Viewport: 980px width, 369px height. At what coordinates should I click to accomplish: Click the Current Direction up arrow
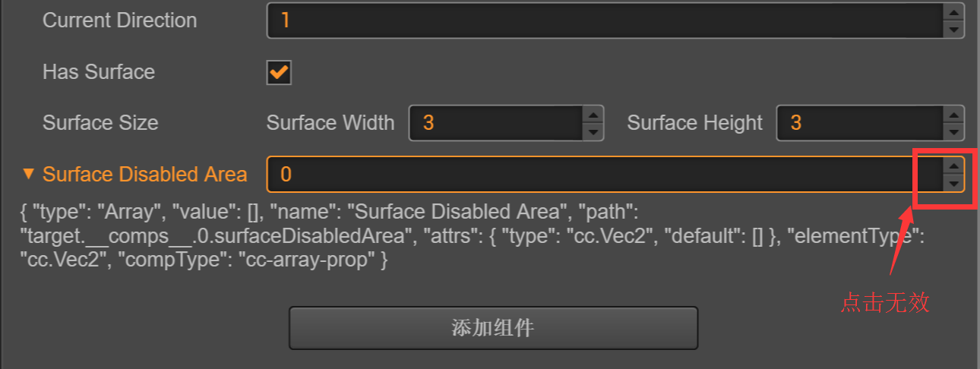tap(953, 11)
